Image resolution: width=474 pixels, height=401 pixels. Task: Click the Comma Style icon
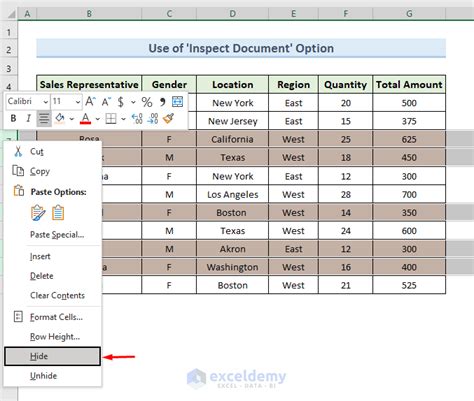[x=162, y=102]
